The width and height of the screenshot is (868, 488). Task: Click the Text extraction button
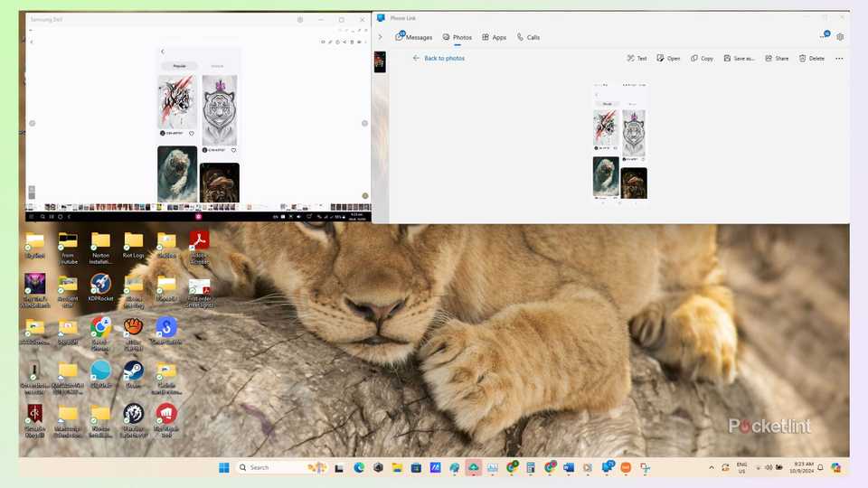637,58
